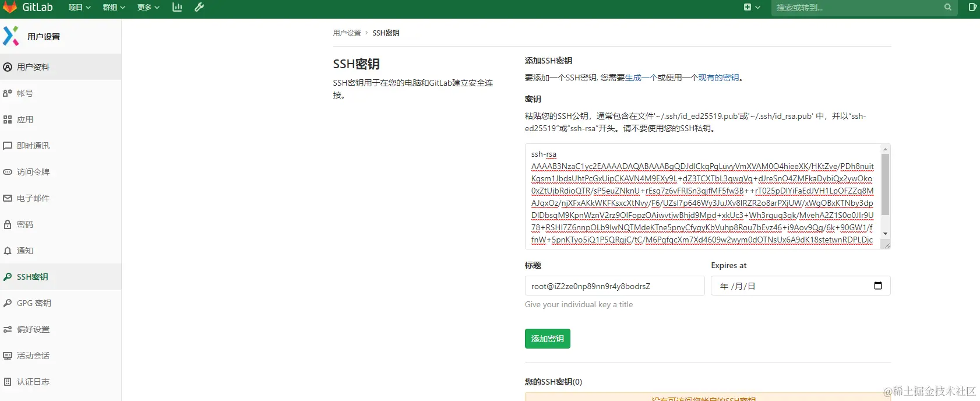Open the calendar picker icon
980x401 pixels.
click(878, 286)
